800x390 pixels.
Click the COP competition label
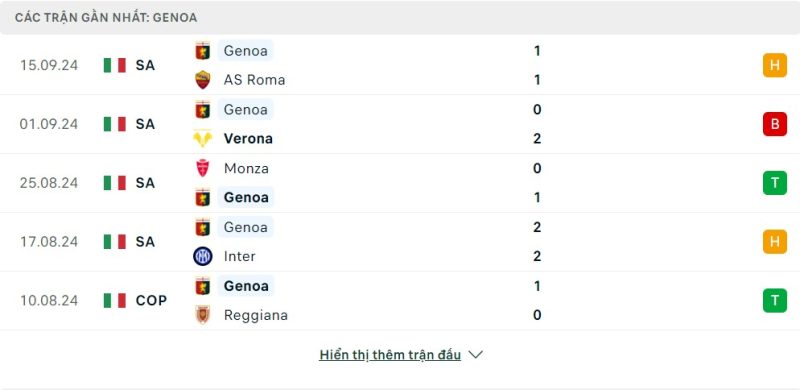point(151,300)
